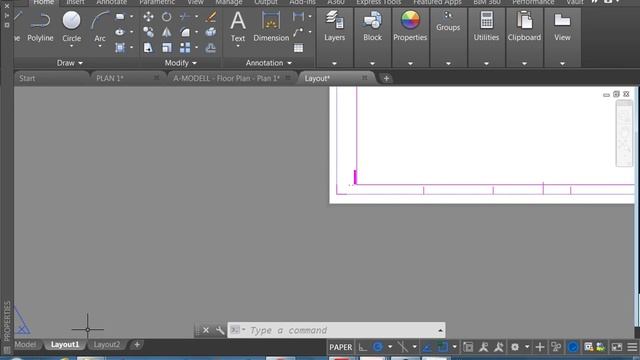The width and height of the screenshot is (640, 360).
Task: Click the Type a command input field
Action: 337,330
